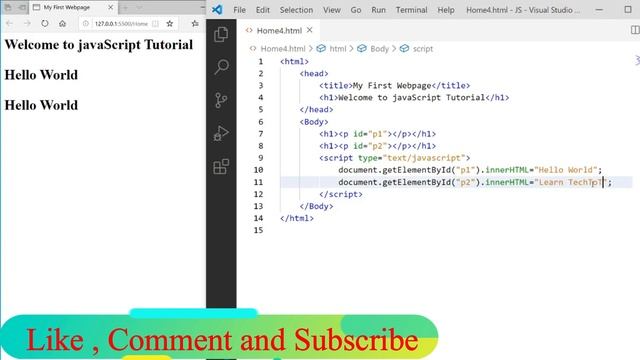Screen dimensions: 640x360
Task: Click the <title> line of code
Action: 394,85
